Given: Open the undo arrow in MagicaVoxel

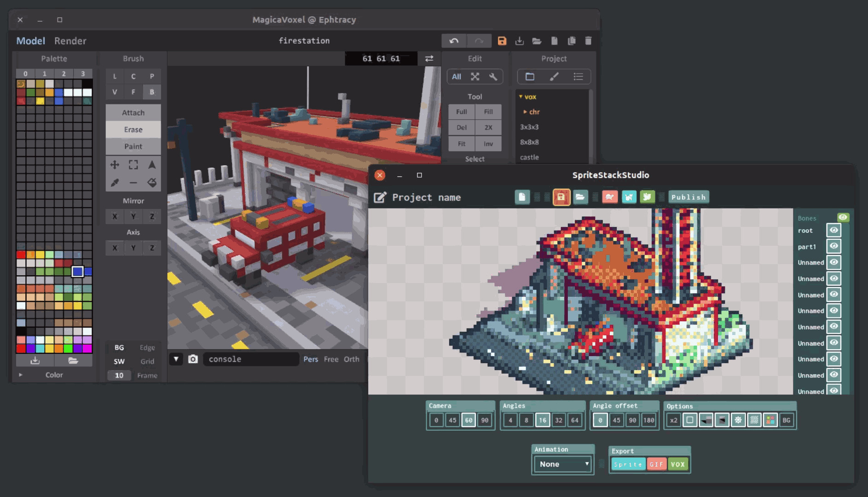Looking at the screenshot, I should [454, 40].
